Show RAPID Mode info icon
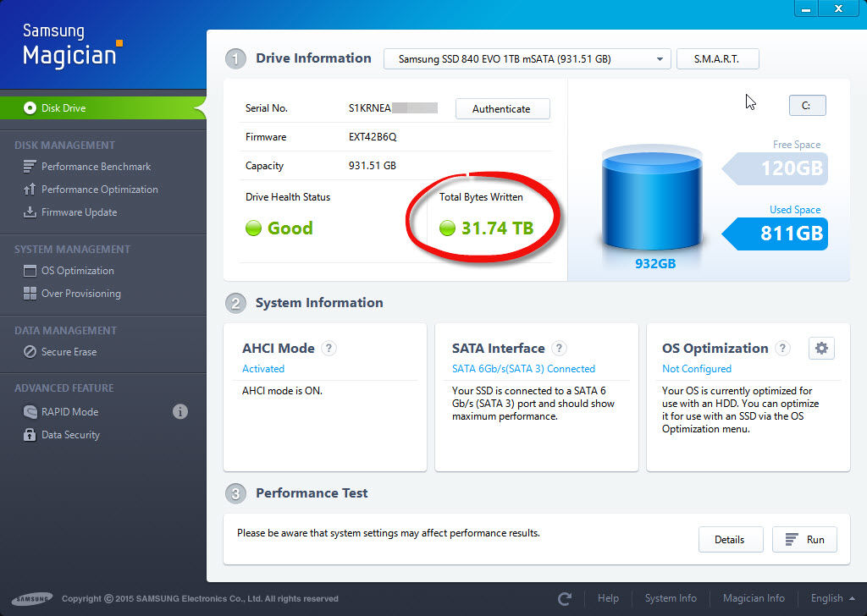 click(x=180, y=411)
